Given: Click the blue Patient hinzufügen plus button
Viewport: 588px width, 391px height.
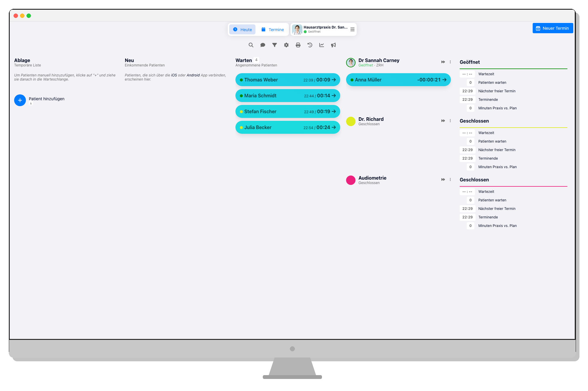Looking at the screenshot, I should (x=20, y=100).
